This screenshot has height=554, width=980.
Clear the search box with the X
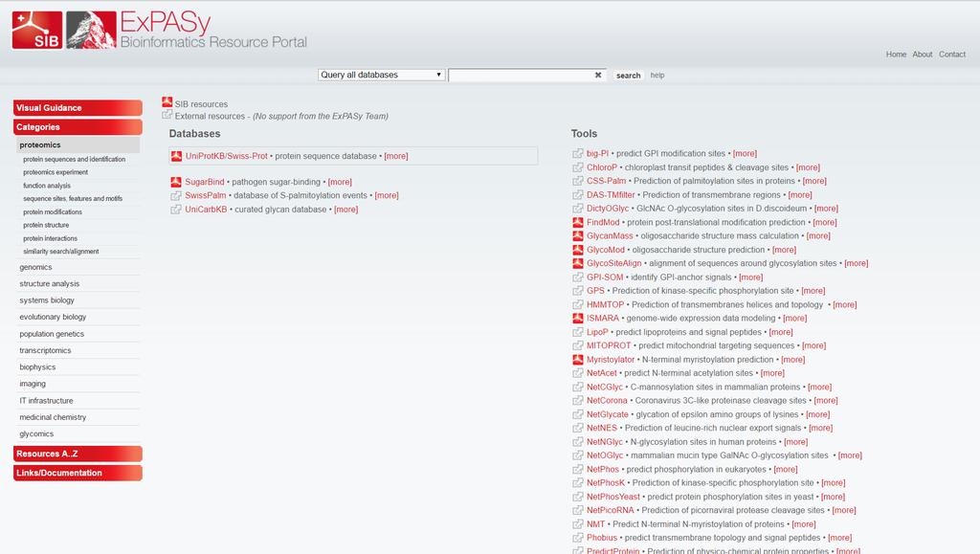point(598,75)
